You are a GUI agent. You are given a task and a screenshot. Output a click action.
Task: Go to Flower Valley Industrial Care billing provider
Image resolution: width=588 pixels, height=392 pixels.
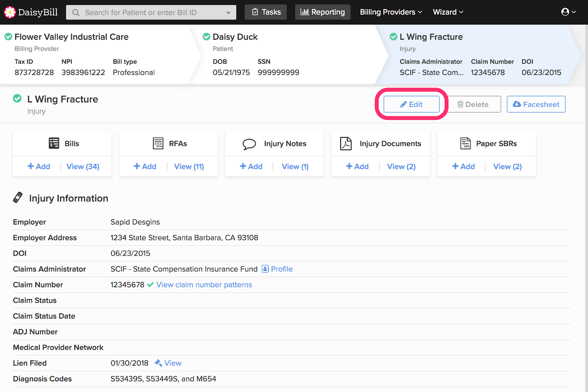coord(71,37)
